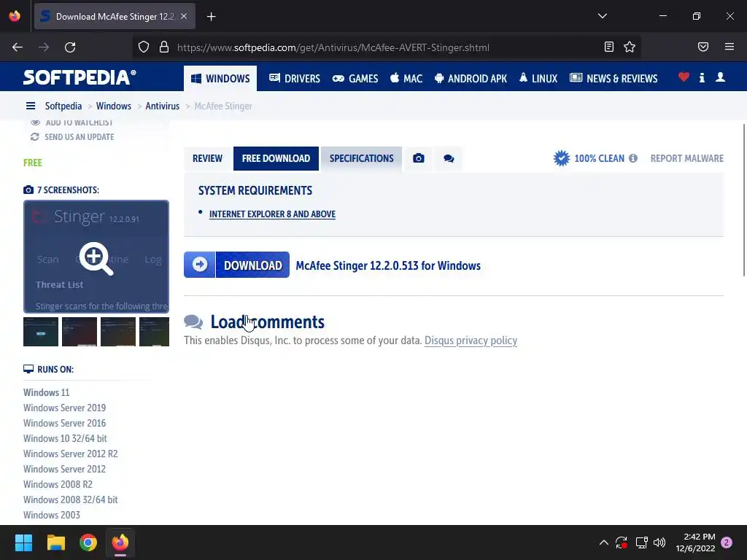Click the page vertical scrollbar
This screenshot has width=747, height=560.
744,200
